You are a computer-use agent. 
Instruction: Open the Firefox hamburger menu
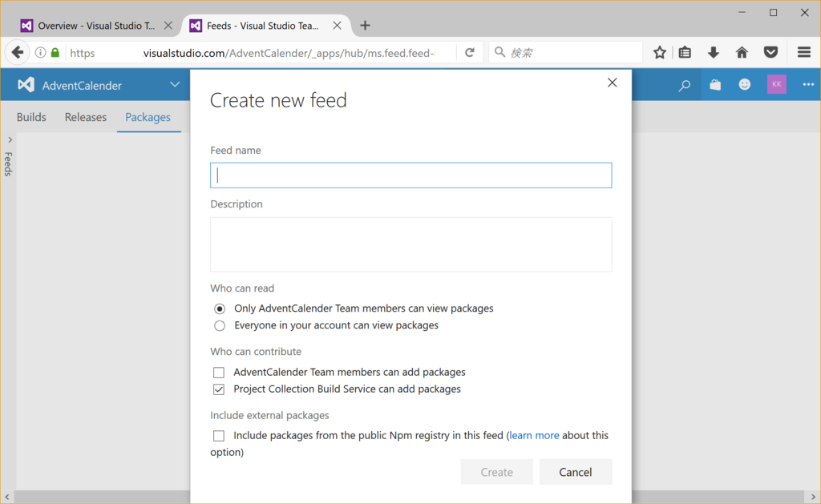[x=804, y=52]
